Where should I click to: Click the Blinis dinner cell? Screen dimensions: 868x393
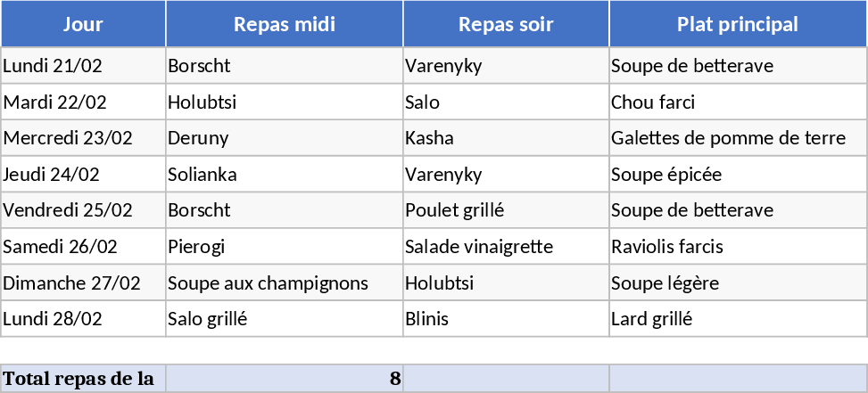click(x=506, y=319)
